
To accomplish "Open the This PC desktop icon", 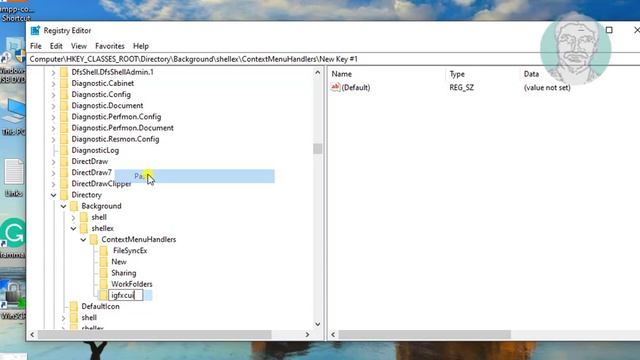I will pyautogui.click(x=13, y=118).
